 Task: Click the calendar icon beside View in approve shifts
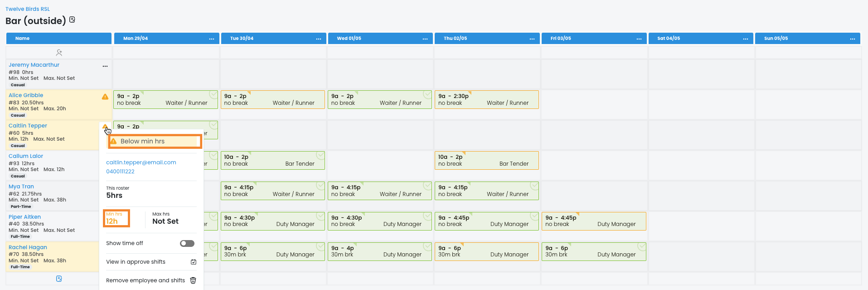coord(194,262)
